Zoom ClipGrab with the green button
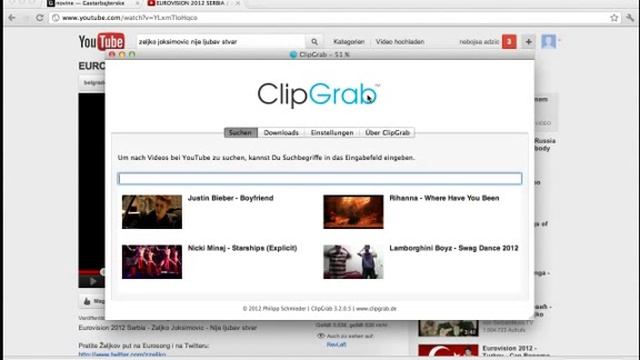The width and height of the screenshot is (640, 360). click(132, 54)
